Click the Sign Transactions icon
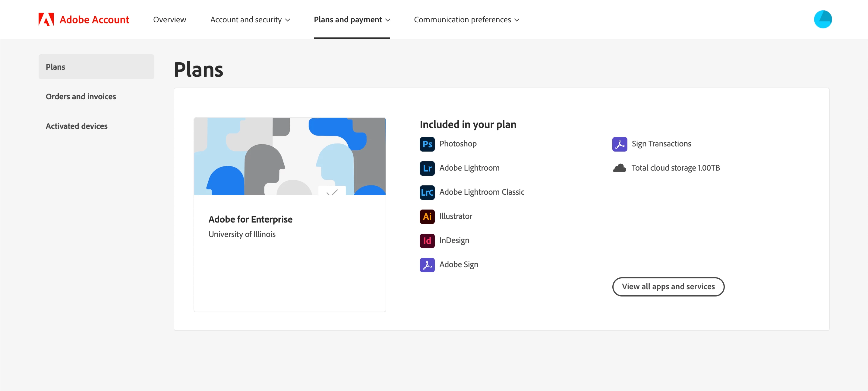The image size is (868, 391). pyautogui.click(x=619, y=144)
